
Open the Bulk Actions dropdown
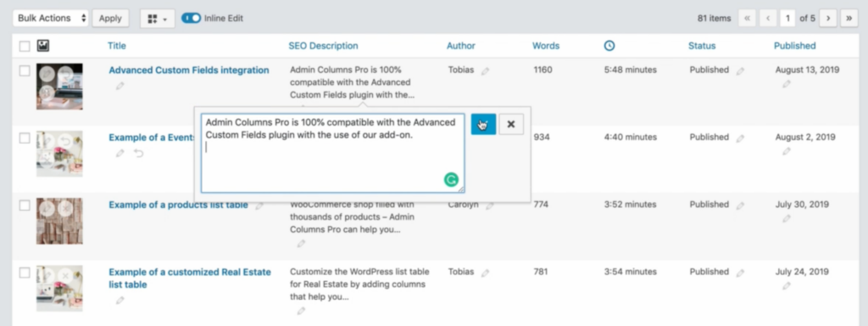51,19
